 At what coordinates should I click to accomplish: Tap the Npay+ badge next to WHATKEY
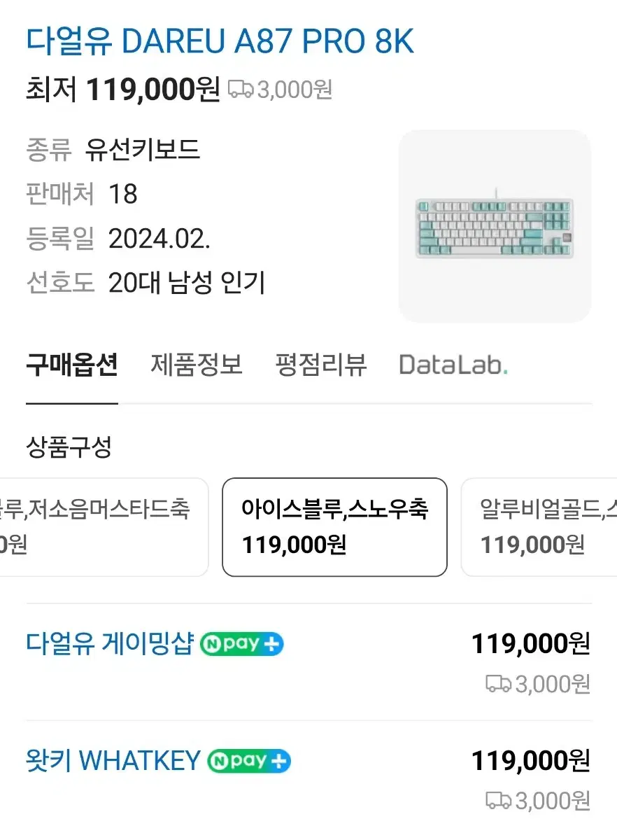[249, 761]
